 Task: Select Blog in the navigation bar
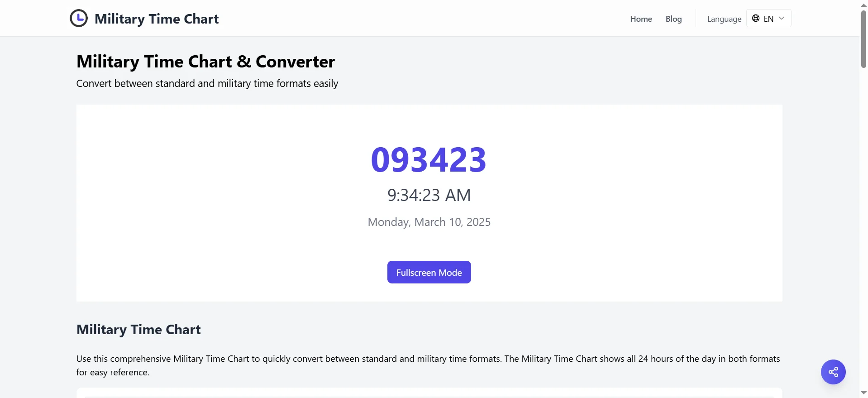(673, 19)
